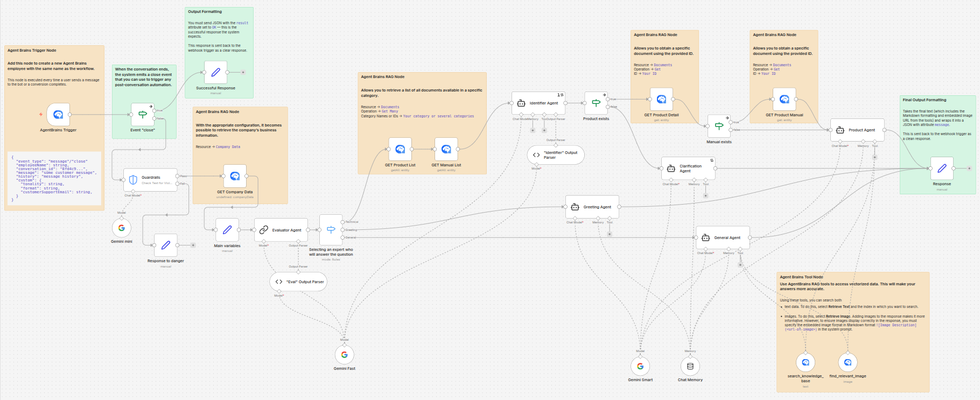Viewport: 980px width, 400px height.
Task: Open the GET Product List node
Action: 400,149
